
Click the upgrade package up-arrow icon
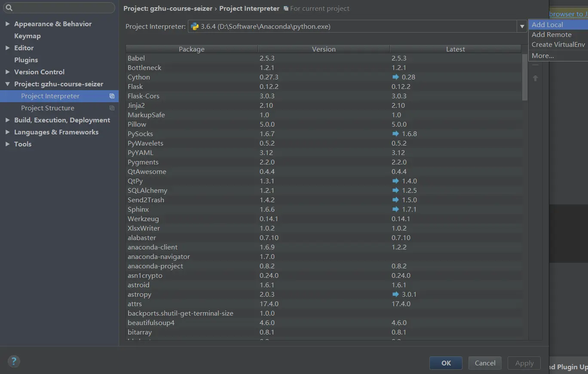coord(535,78)
